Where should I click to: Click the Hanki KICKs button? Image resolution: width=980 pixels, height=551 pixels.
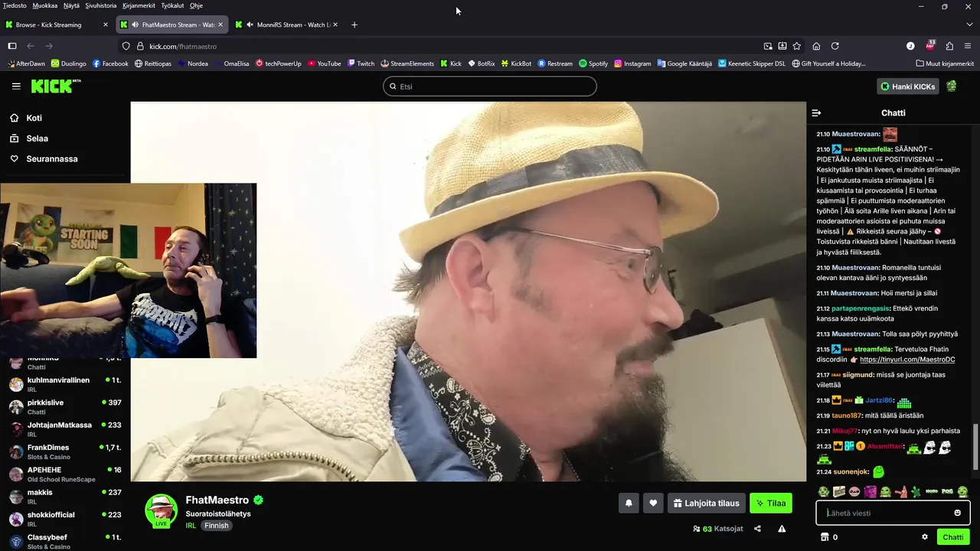coord(908,86)
